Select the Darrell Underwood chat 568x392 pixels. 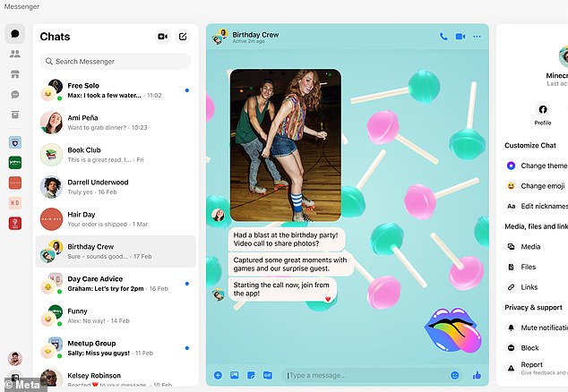[115, 187]
